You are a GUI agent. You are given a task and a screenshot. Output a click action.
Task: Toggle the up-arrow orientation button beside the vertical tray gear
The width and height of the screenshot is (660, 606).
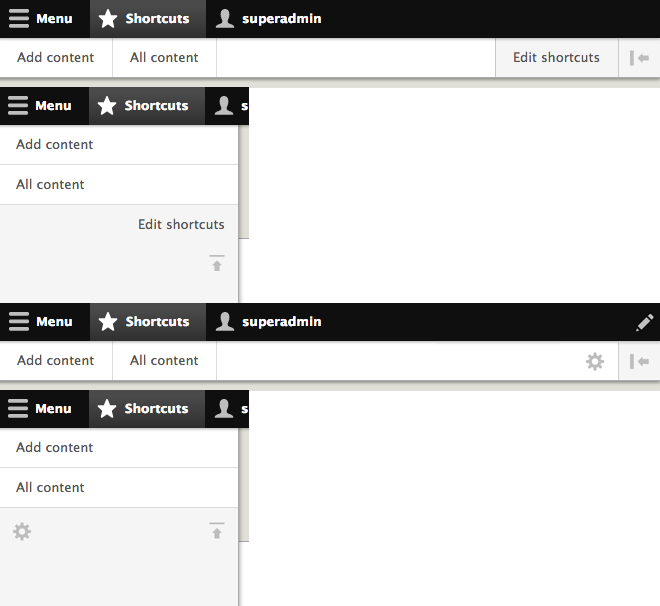(217, 531)
